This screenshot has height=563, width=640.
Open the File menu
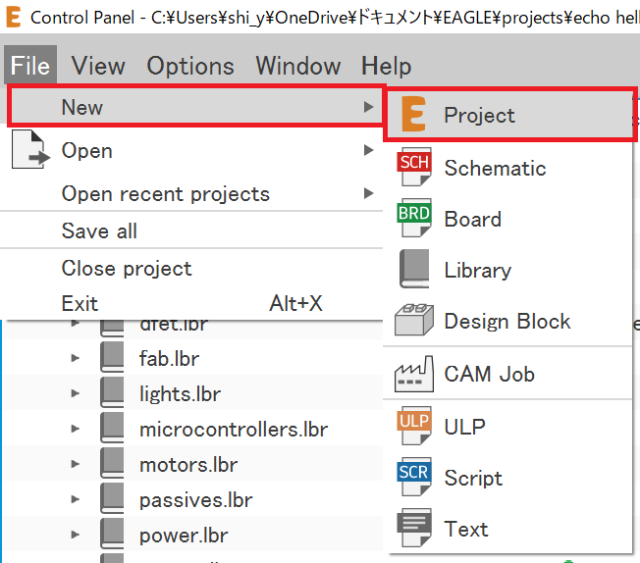pyautogui.click(x=30, y=65)
